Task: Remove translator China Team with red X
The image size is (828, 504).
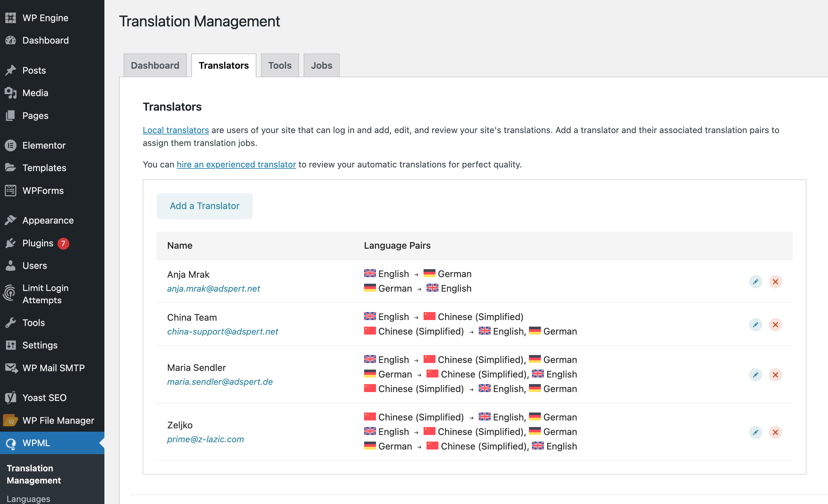Action: coord(775,325)
